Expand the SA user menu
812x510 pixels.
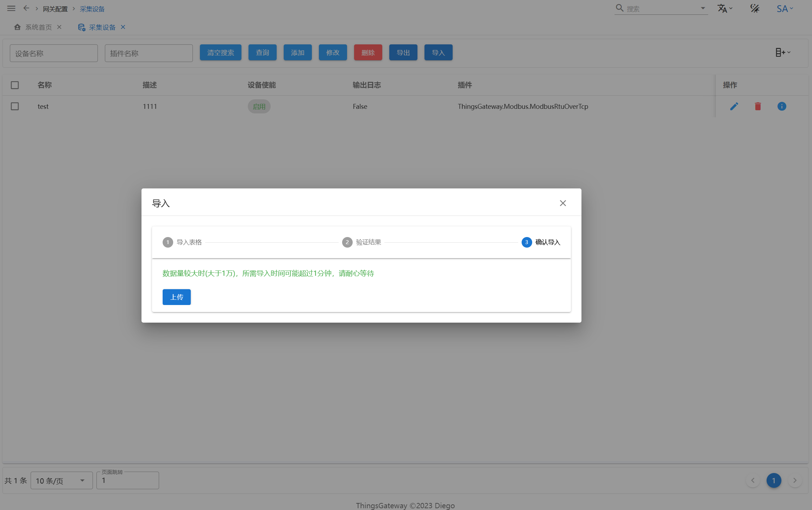[785, 8]
